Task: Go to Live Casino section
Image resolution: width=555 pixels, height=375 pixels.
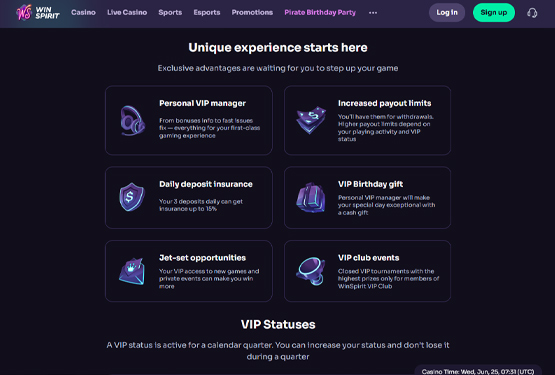Action: (127, 12)
